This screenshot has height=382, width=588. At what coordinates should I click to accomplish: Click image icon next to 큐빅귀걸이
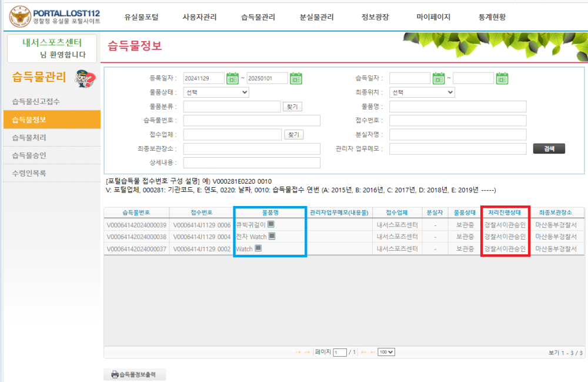point(271,224)
